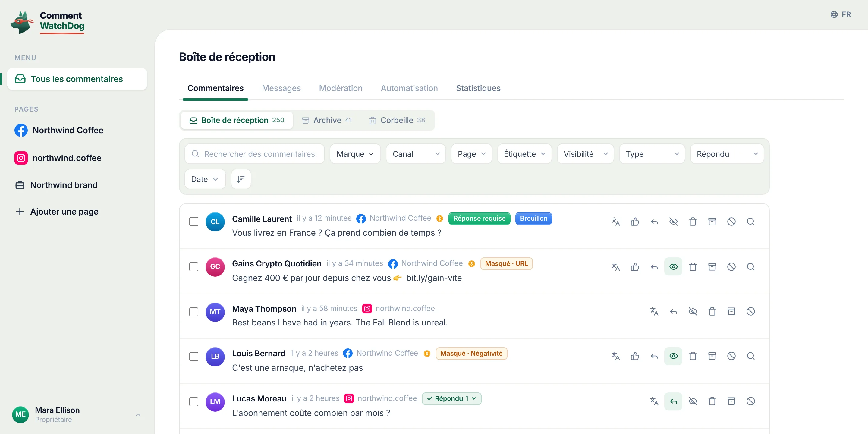Open the Marque filter dropdown
Viewport: 868px width, 434px height.
[355, 154]
